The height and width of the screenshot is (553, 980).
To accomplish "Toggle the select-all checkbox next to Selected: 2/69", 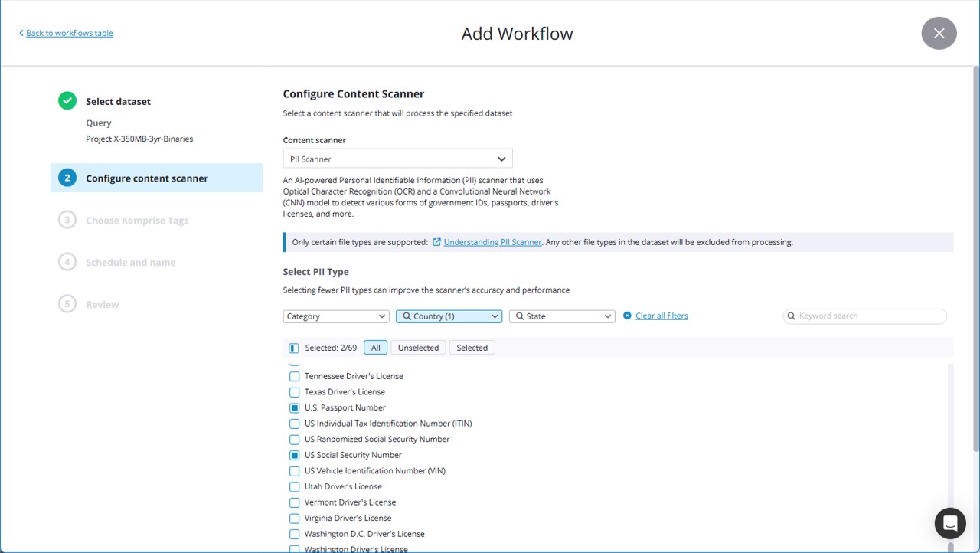I will [x=294, y=348].
